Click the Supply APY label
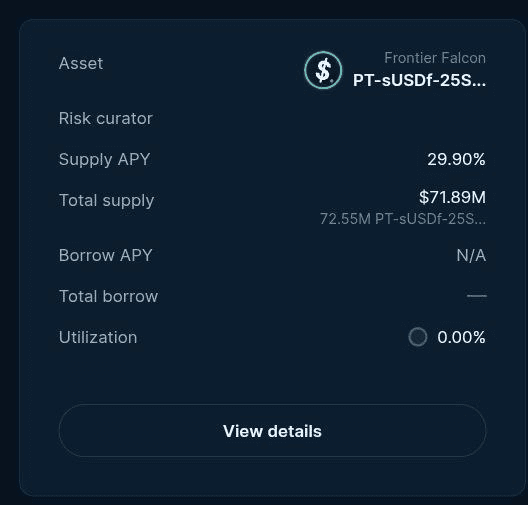Image resolution: width=528 pixels, height=505 pixels. coord(104,159)
